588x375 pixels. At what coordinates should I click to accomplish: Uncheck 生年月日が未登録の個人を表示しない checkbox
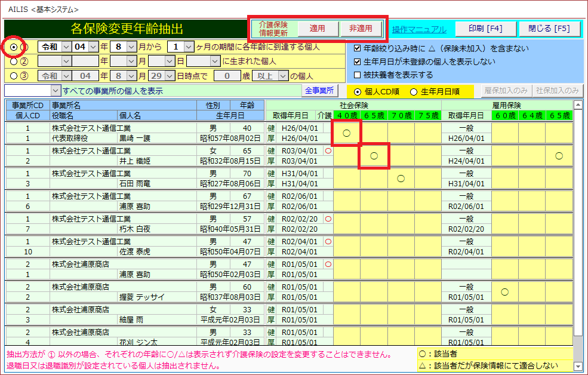[358, 62]
